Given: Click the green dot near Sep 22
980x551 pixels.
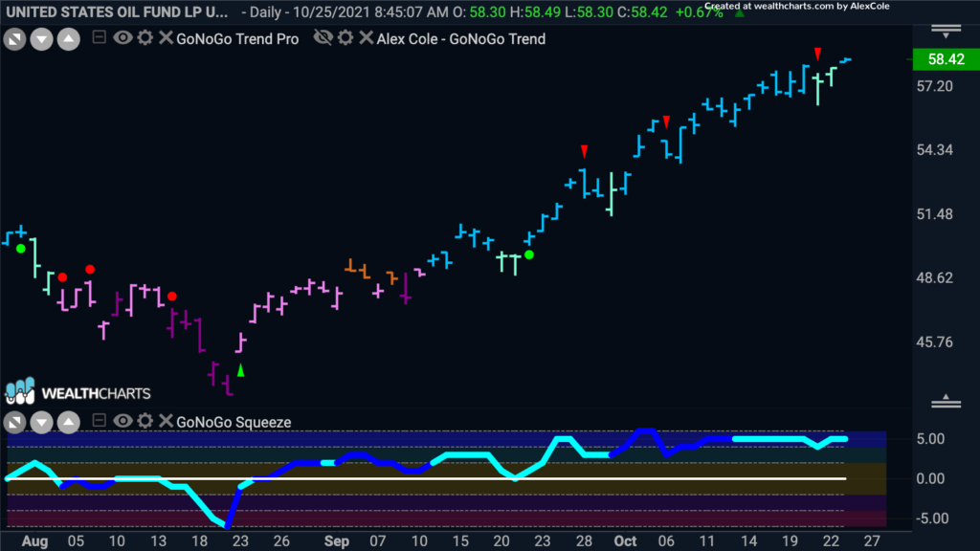Looking at the screenshot, I should pos(529,254).
